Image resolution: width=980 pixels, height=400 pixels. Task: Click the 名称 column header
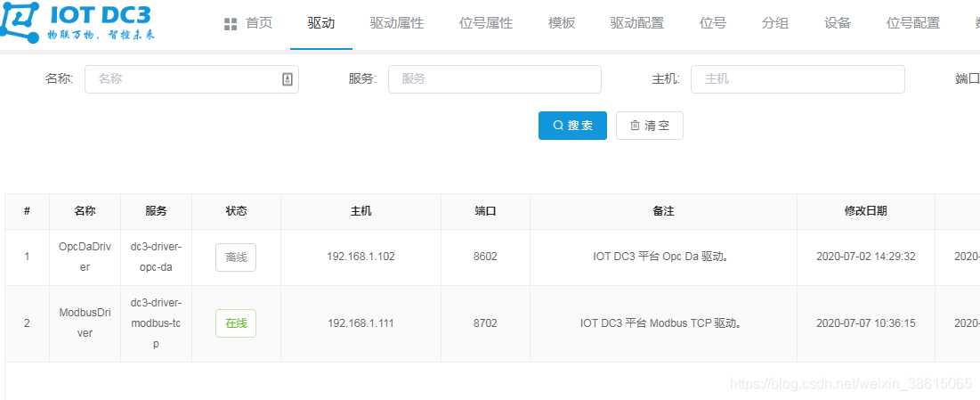pyautogui.click(x=85, y=211)
